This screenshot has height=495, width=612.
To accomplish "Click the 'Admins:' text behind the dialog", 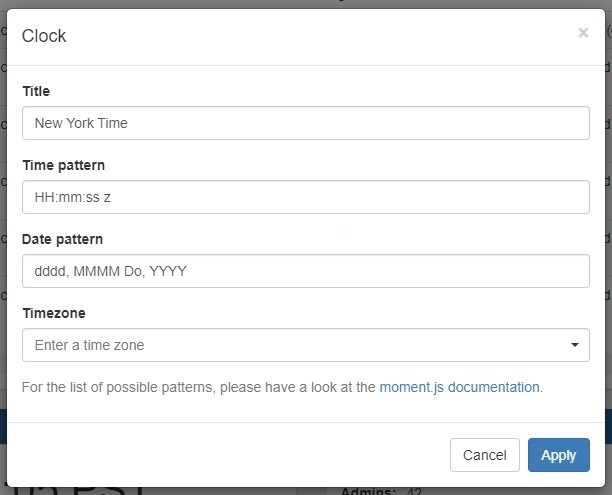I will (368, 491).
